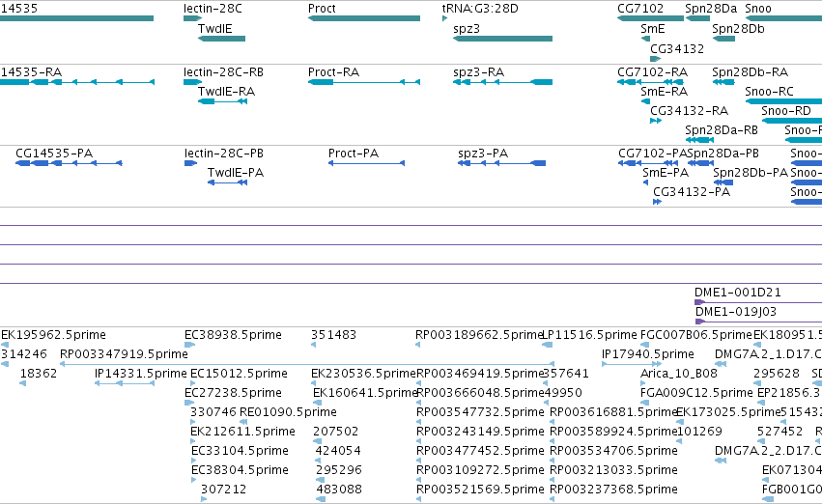The image size is (822, 504).
Task: Select the Proct-PA protein feature
Action: tap(366, 163)
